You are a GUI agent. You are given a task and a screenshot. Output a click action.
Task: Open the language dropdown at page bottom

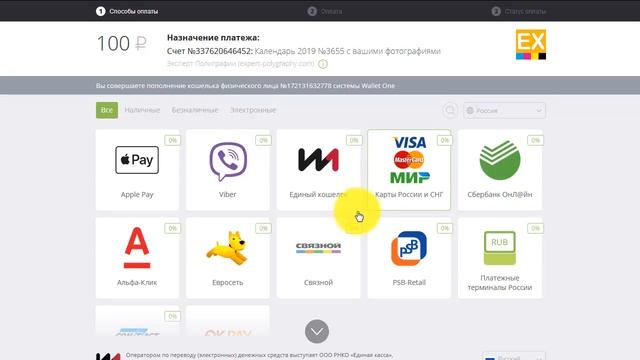(x=514, y=357)
